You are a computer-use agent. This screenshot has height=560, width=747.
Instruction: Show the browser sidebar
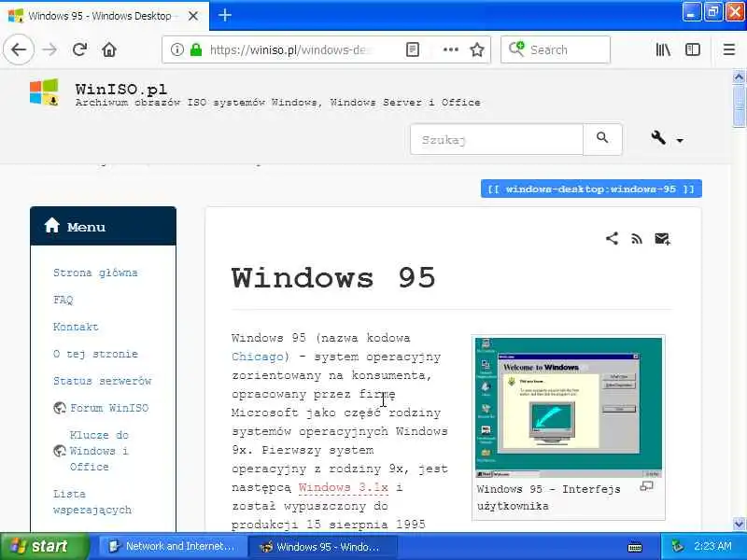click(x=692, y=49)
